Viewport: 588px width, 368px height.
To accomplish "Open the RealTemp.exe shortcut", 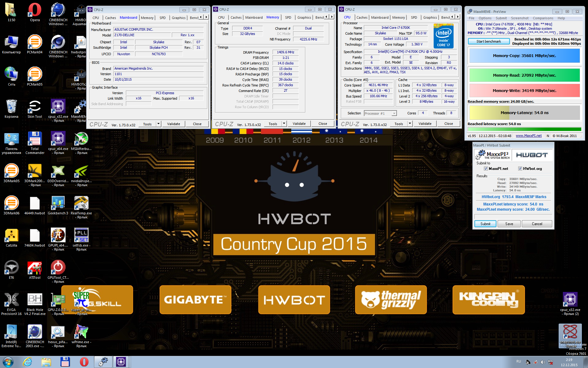I will [81, 207].
